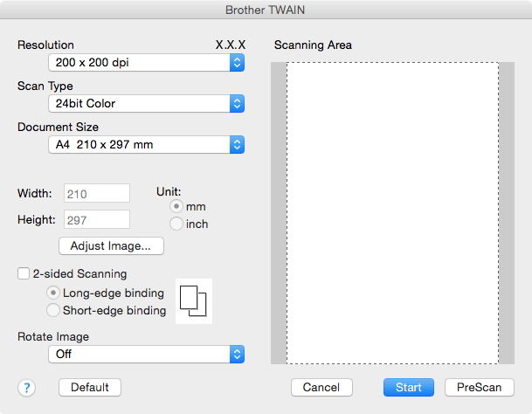Select the inch unit radio button
The image size is (532, 414).
pyautogui.click(x=176, y=224)
